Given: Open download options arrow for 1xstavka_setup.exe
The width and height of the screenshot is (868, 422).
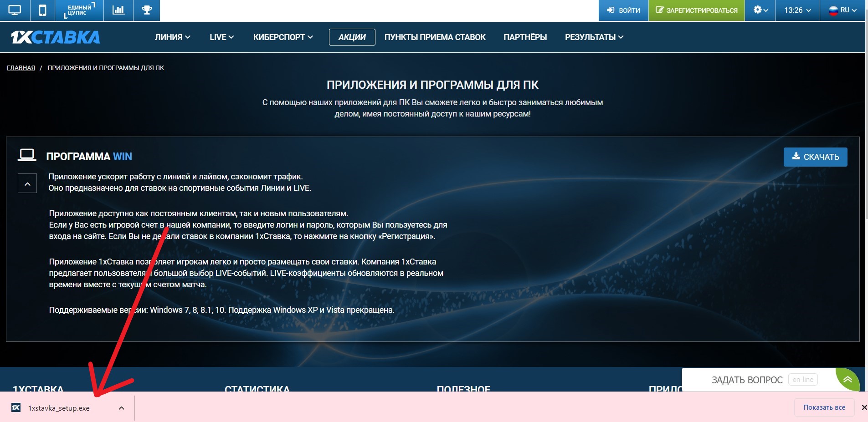Looking at the screenshot, I should pos(121,408).
